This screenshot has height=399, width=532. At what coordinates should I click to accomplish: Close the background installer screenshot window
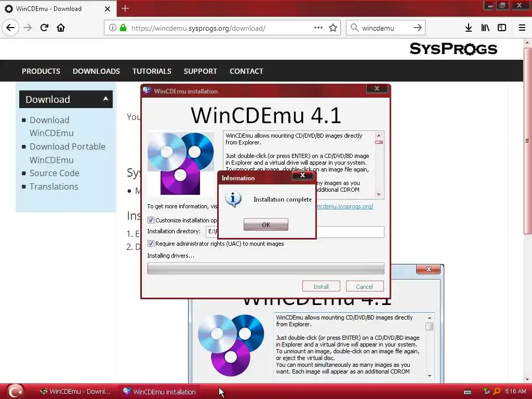(429, 269)
